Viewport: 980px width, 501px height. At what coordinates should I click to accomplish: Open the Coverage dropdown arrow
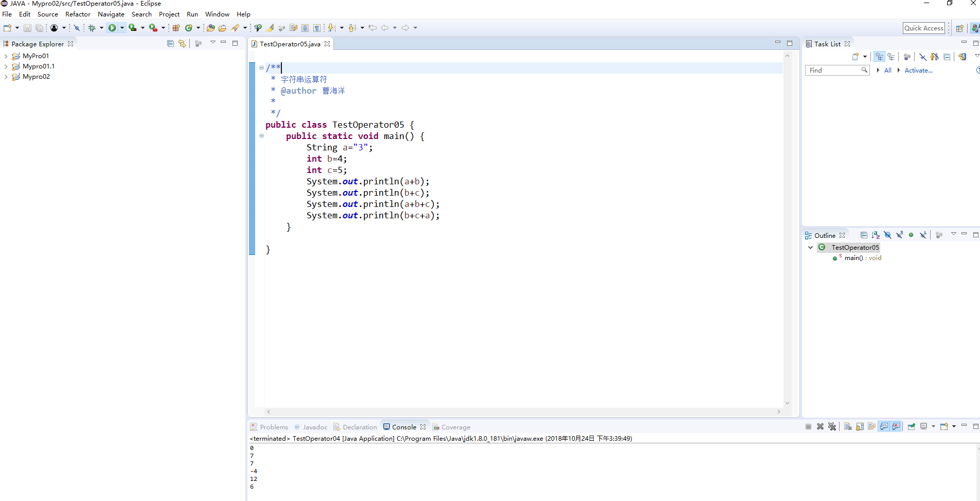(142, 28)
